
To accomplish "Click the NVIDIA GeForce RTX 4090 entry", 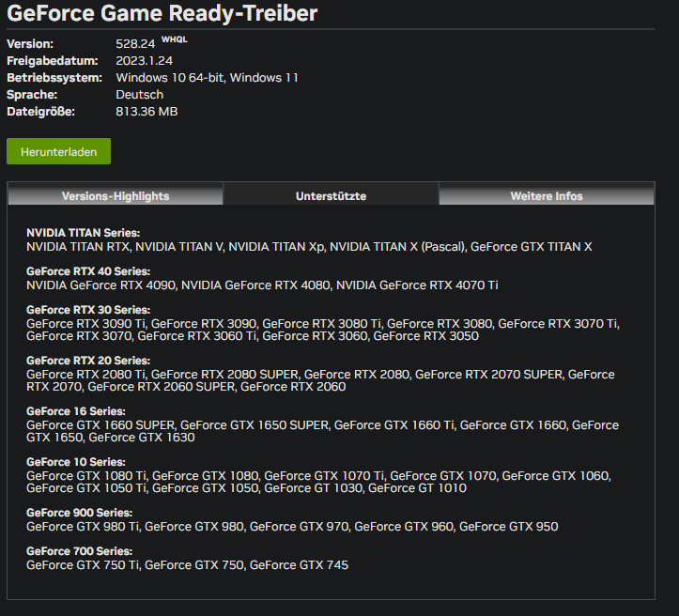I will pos(100,285).
